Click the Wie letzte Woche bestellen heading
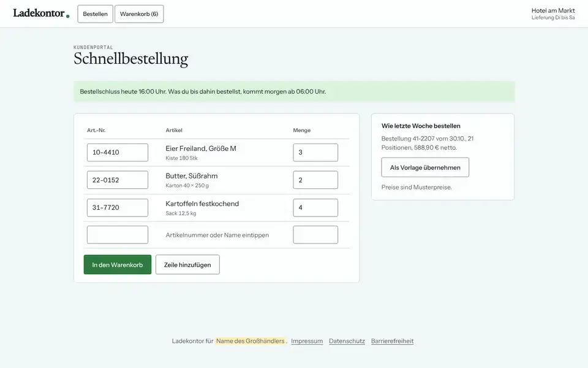The width and height of the screenshot is (588, 368). 421,126
